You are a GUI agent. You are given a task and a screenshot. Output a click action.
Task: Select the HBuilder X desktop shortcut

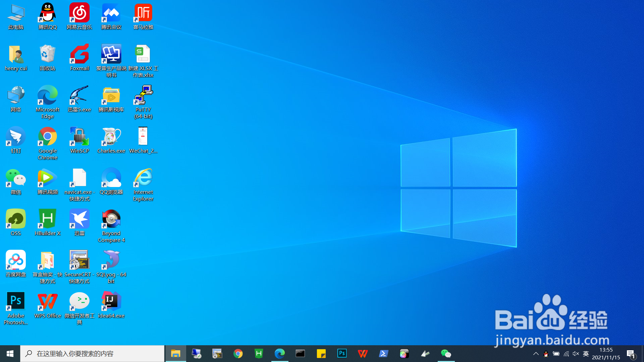pos(48,223)
